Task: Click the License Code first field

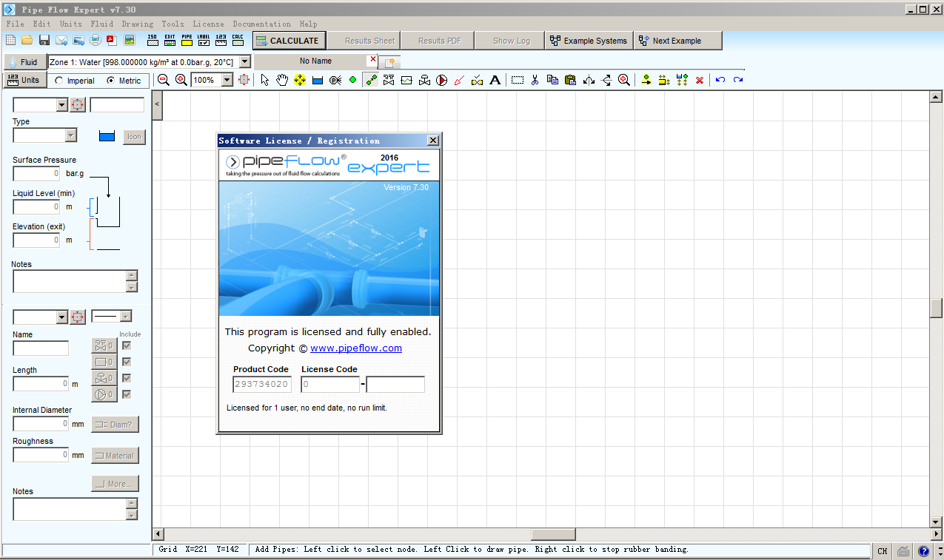Action: (330, 385)
